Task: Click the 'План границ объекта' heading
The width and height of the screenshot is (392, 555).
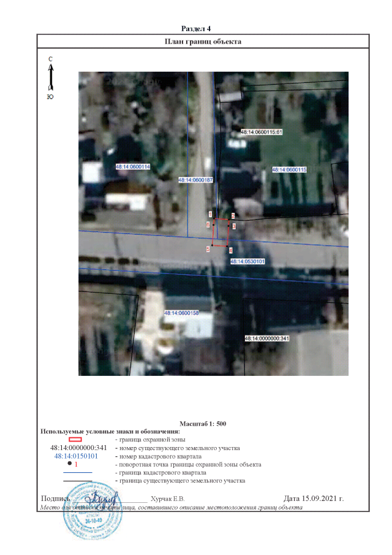Action: tap(203, 42)
